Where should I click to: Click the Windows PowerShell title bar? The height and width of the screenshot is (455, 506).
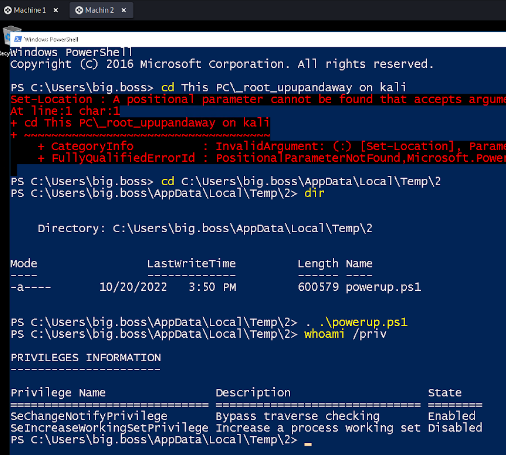258,39
